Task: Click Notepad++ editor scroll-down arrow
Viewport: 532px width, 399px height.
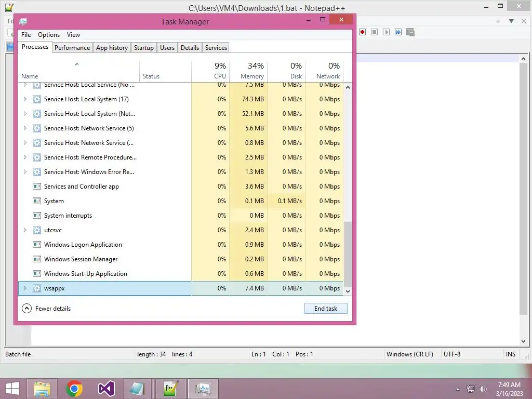Action: [x=523, y=341]
